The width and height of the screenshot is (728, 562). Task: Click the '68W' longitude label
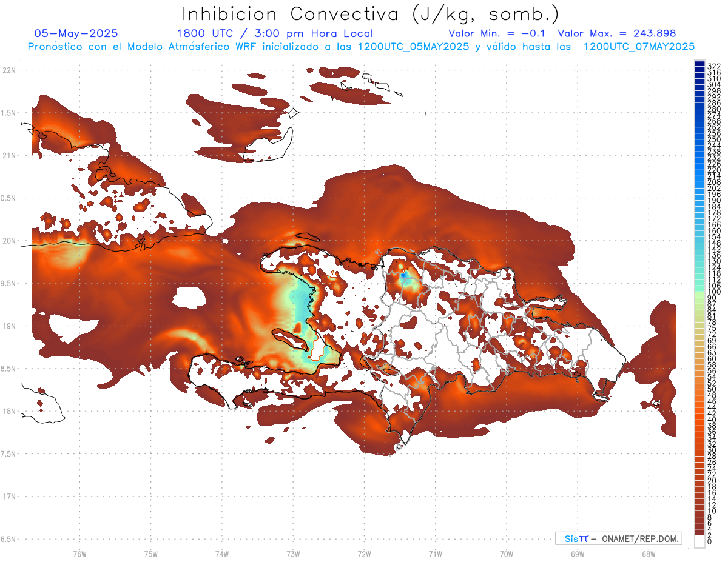coord(649,554)
